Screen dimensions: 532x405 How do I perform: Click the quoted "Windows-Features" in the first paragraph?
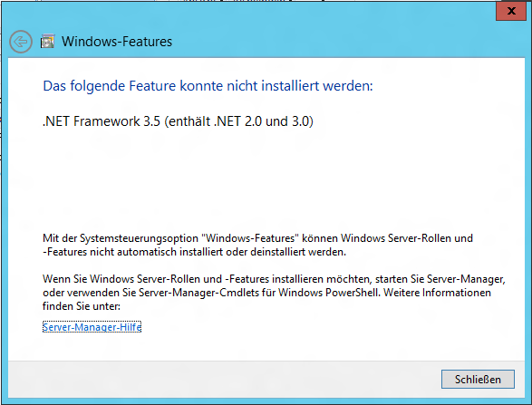250,238
